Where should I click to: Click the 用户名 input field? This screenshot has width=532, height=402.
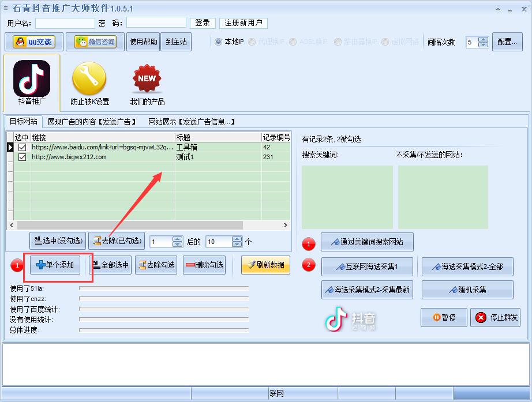65,23
